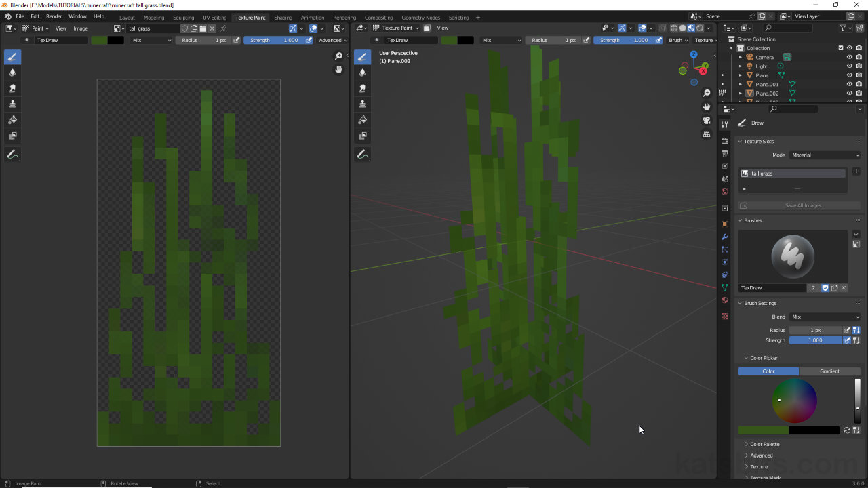The image size is (868, 488).
Task: Open Brush popover in viewport header
Action: [677, 40]
